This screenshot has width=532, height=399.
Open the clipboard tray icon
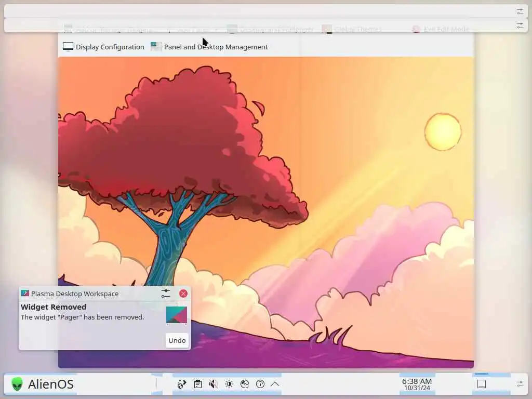click(x=198, y=384)
